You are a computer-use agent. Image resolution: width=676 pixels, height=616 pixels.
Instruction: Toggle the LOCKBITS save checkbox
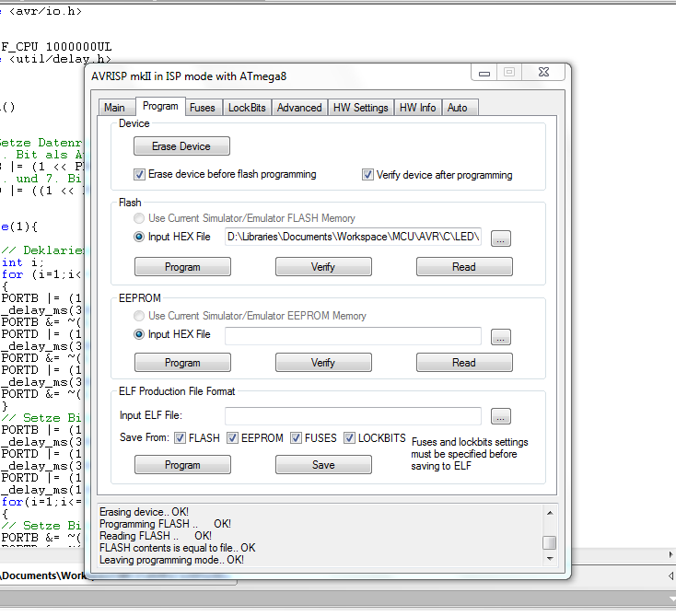[349, 438]
